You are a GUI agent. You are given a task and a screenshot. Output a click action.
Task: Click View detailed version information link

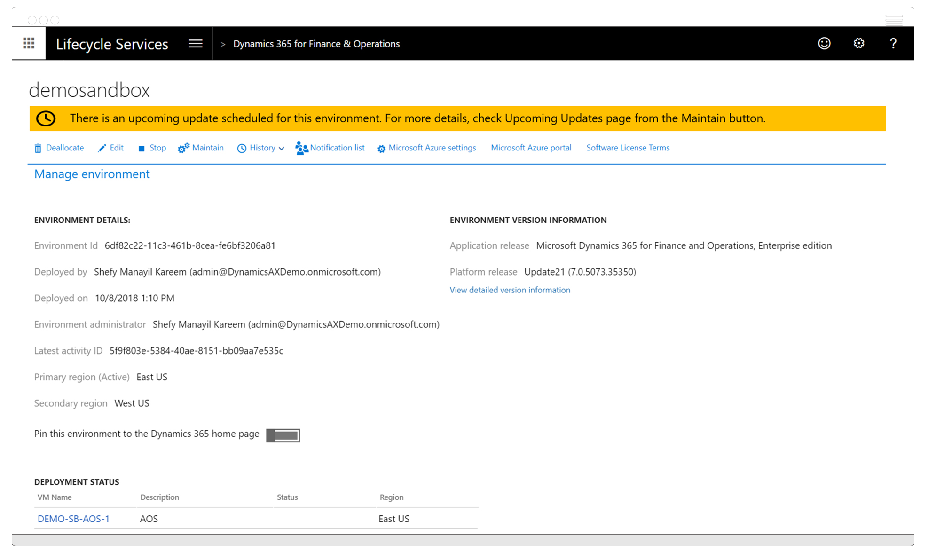[x=510, y=290]
